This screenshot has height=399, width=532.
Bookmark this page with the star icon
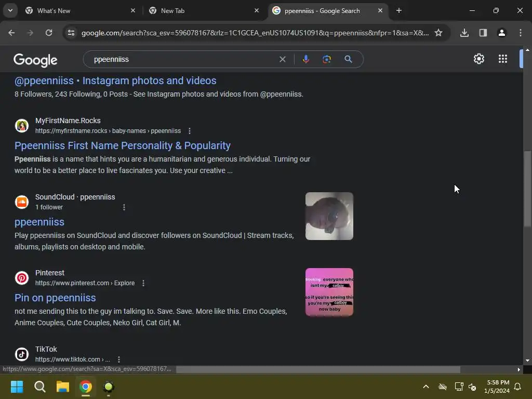(438, 33)
